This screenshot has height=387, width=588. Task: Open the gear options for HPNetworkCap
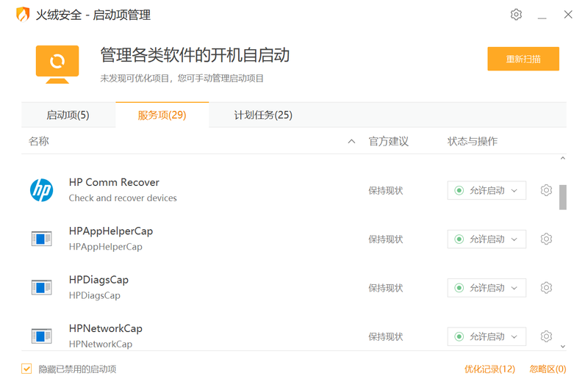pyautogui.click(x=546, y=336)
